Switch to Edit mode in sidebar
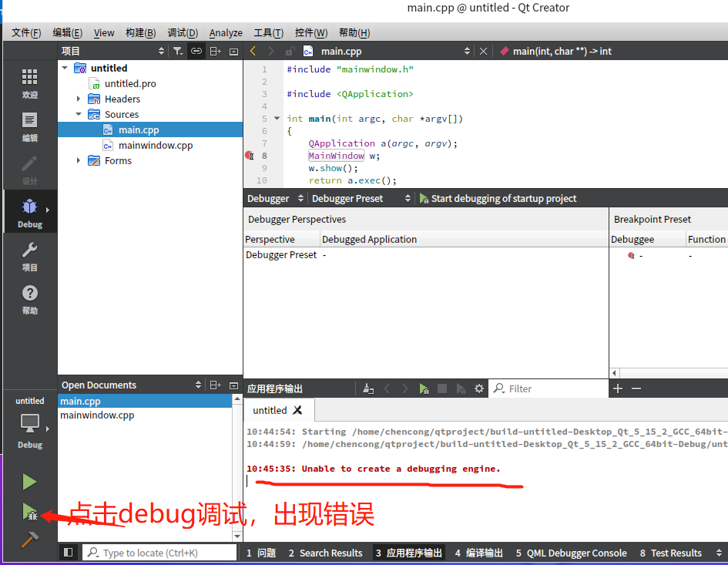Viewport: 728px width, 565px height. pyautogui.click(x=30, y=127)
